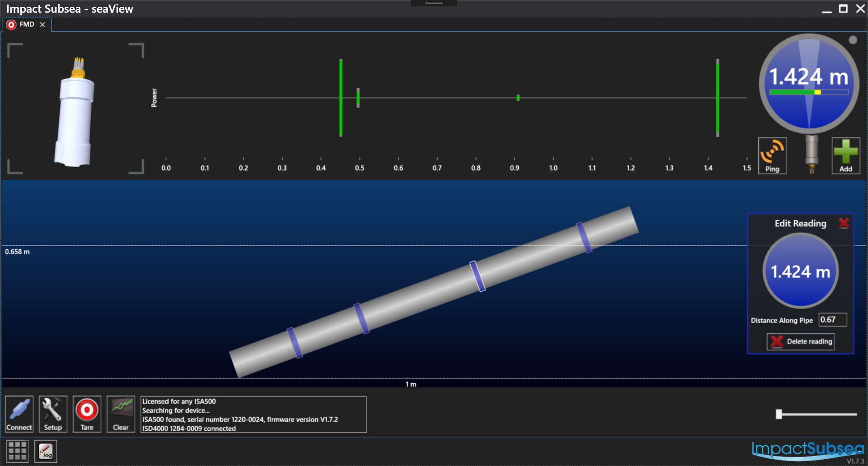Viewport: 868px width, 466px height.
Task: Click the 'Searching for device...' log line
Action: point(176,410)
